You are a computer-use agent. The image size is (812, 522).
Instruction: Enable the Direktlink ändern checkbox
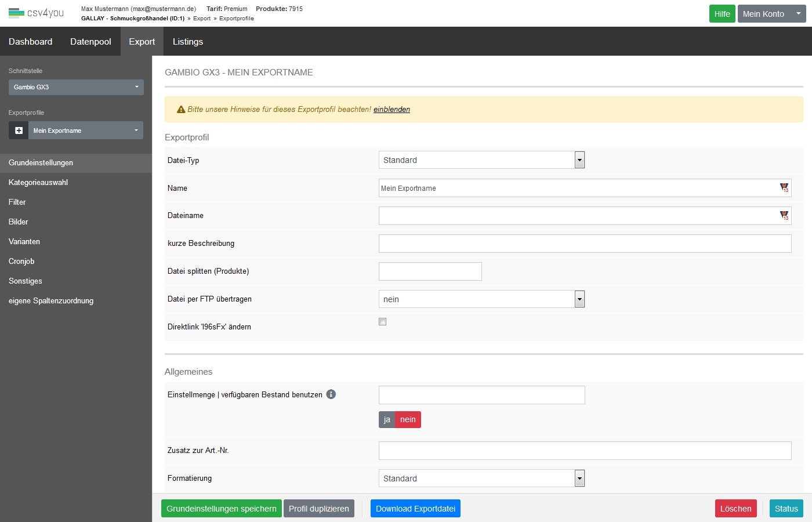(382, 322)
